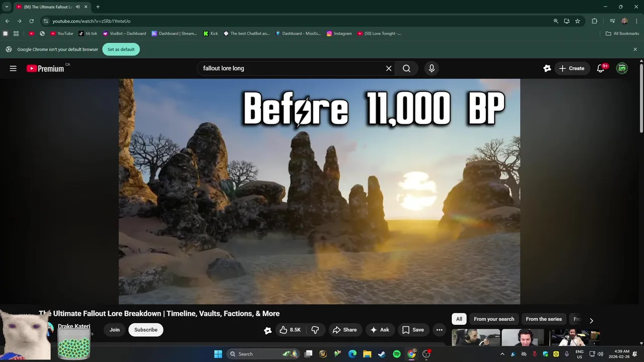Subscribe to Drake Kateri channel

pos(146,330)
